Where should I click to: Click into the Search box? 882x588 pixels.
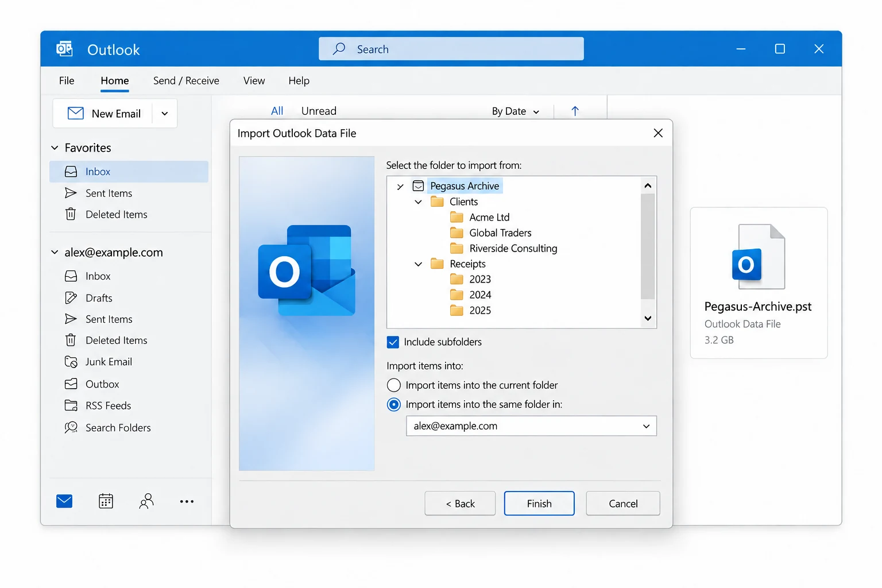[451, 49]
